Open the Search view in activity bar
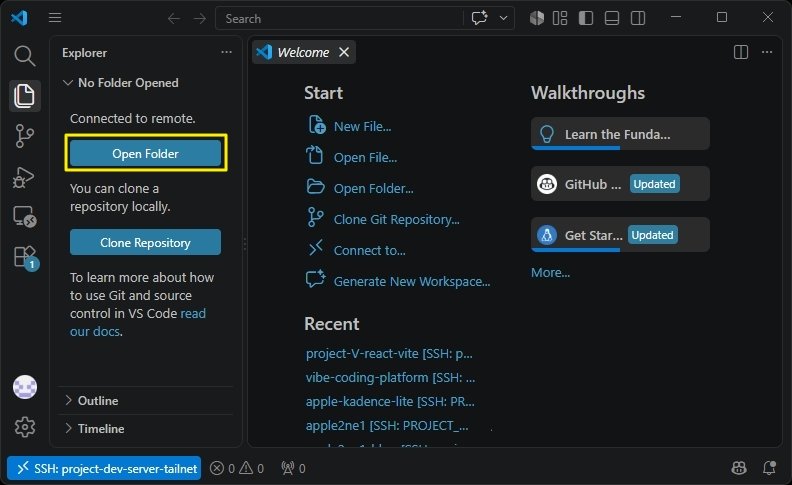Image resolution: width=792 pixels, height=485 pixels. [x=24, y=56]
